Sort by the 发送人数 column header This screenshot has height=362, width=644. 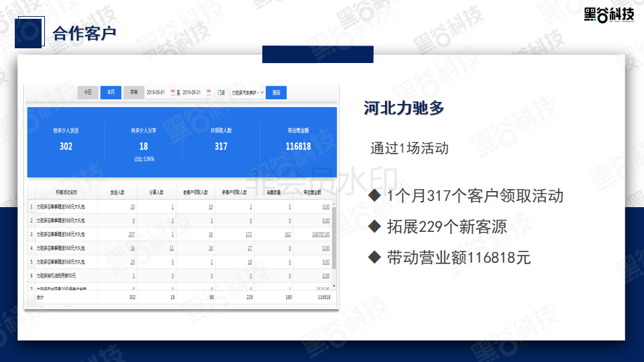coord(117,192)
